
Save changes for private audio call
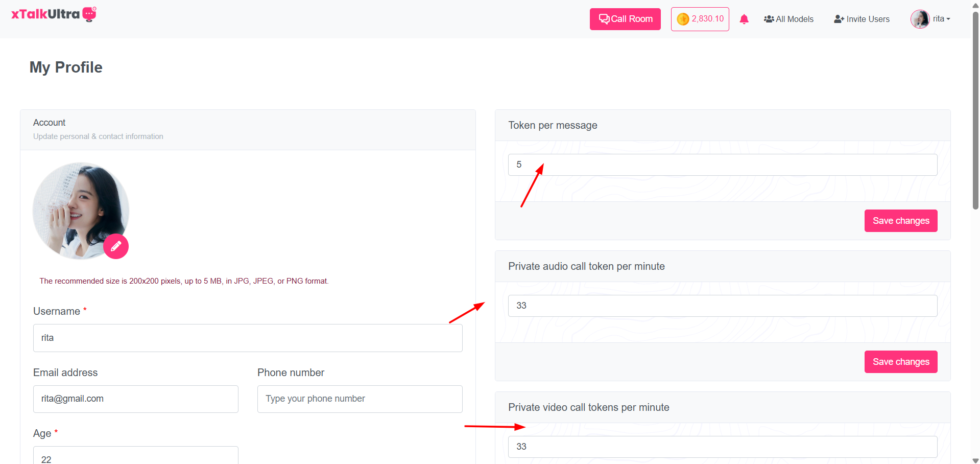pos(900,362)
